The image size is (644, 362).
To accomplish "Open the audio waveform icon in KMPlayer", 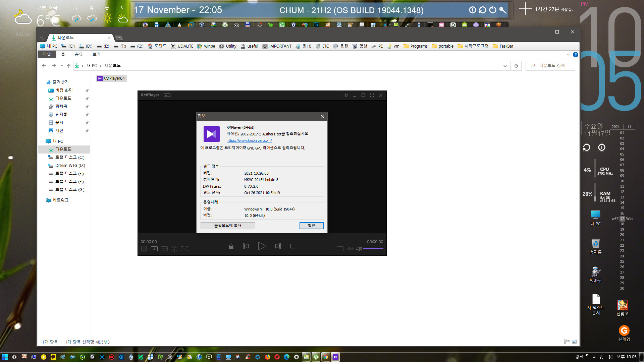I will coord(350,249).
